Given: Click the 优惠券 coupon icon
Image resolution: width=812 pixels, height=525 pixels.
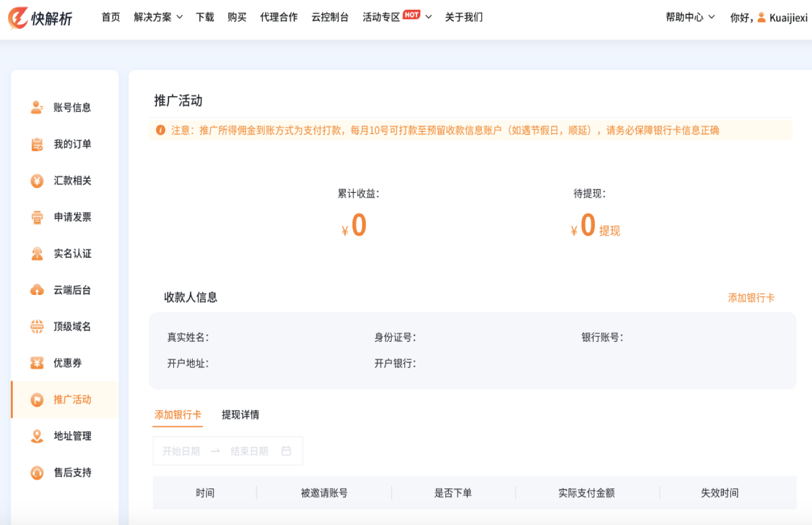Looking at the screenshot, I should [37, 363].
